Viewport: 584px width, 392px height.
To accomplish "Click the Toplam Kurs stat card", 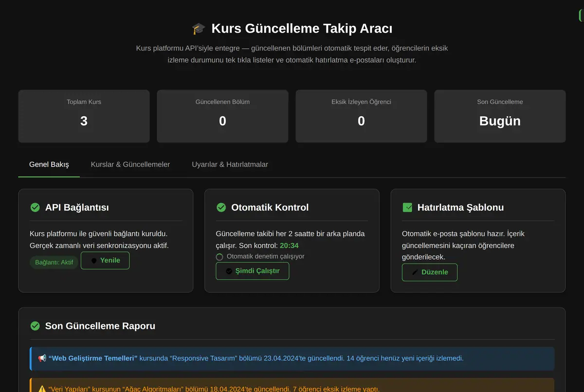I will click(84, 116).
